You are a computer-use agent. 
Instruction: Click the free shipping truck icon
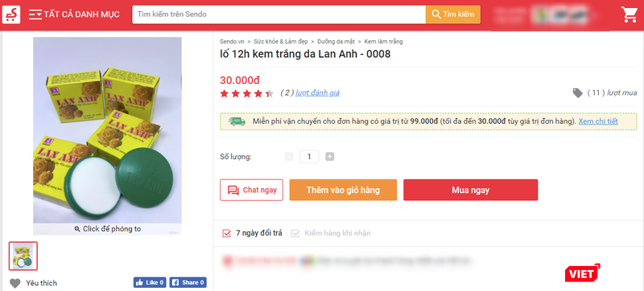coord(237,121)
